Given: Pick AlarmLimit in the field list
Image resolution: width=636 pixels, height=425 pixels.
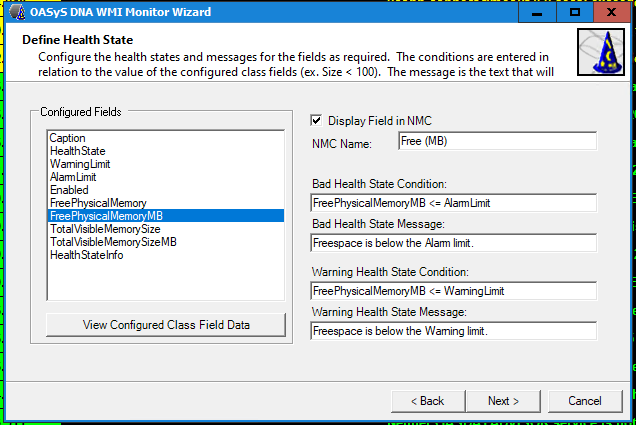Looking at the screenshot, I should [73, 177].
